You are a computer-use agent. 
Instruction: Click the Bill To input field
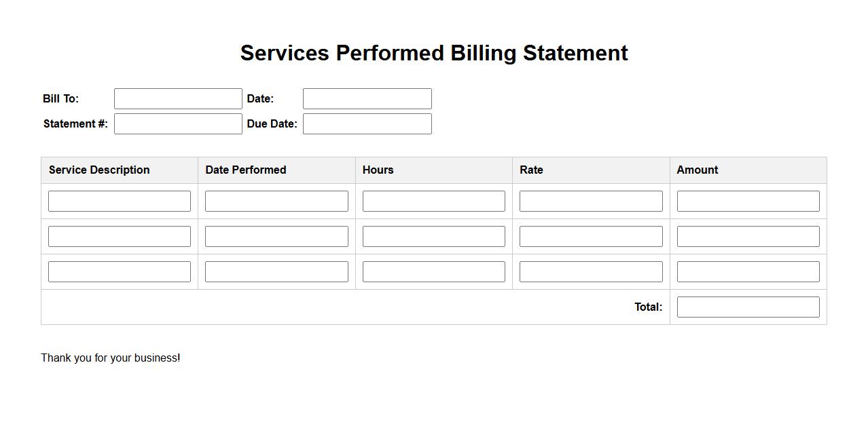(178, 98)
